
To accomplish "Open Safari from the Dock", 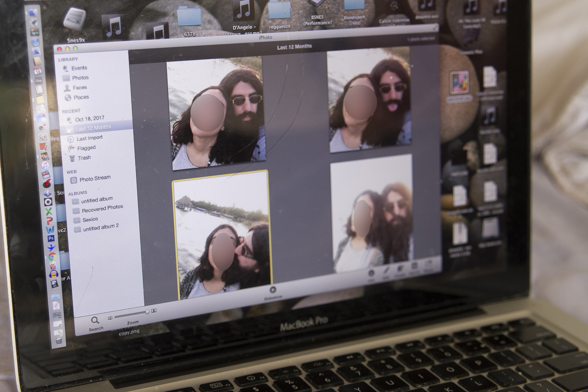I will [x=36, y=42].
